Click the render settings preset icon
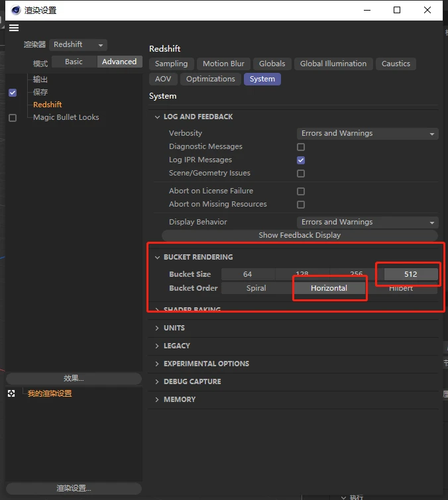The image size is (448, 500). coord(11,393)
